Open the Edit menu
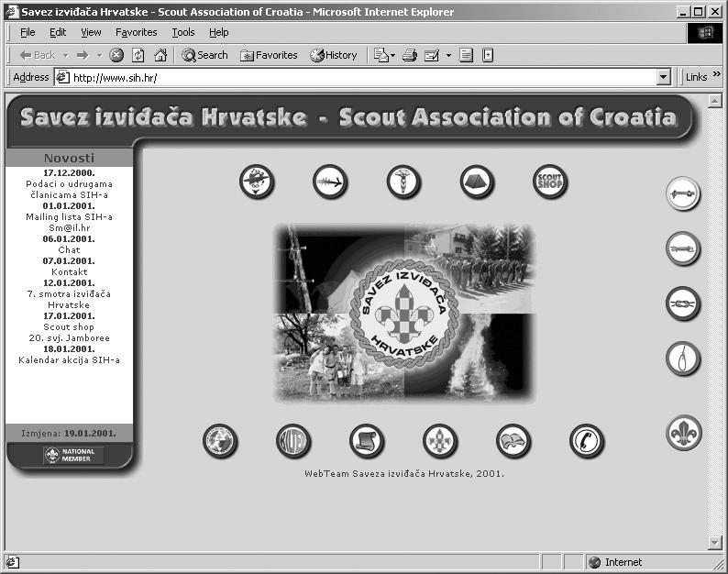The width and height of the screenshot is (728, 574). click(58, 32)
